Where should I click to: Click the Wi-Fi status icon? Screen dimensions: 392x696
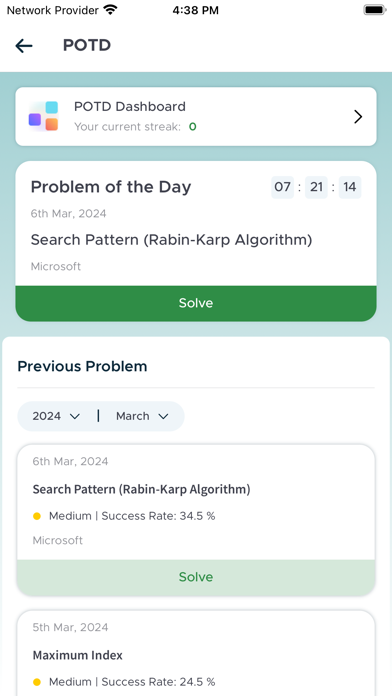click(x=110, y=10)
